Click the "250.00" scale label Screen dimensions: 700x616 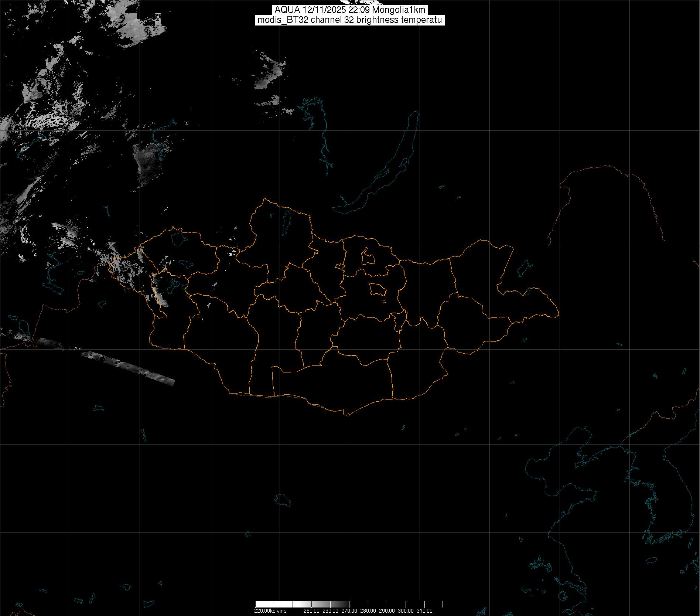(311, 610)
